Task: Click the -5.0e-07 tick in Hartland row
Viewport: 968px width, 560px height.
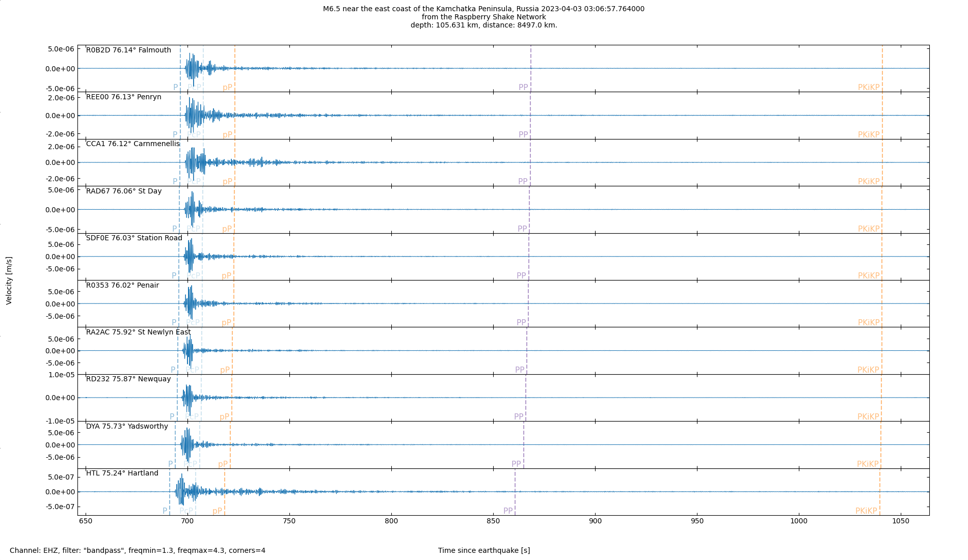Action: pos(60,507)
